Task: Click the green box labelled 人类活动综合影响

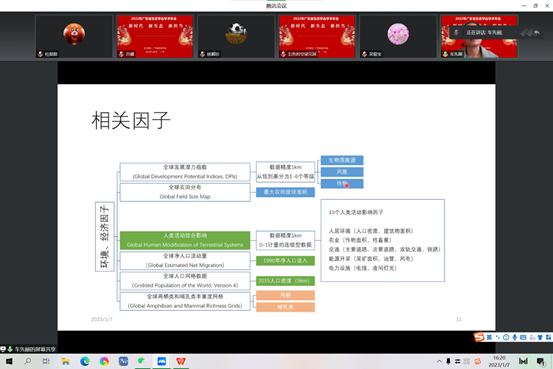Action: 185,240
